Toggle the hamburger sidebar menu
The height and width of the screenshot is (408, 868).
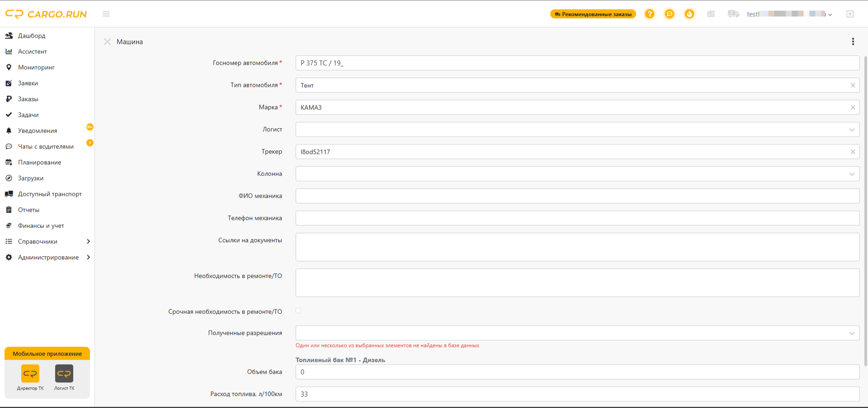(106, 14)
